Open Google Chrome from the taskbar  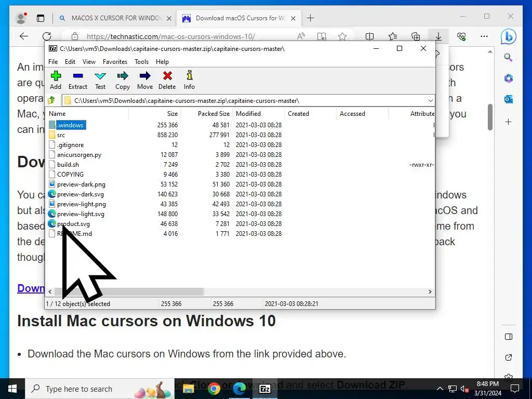tap(214, 389)
